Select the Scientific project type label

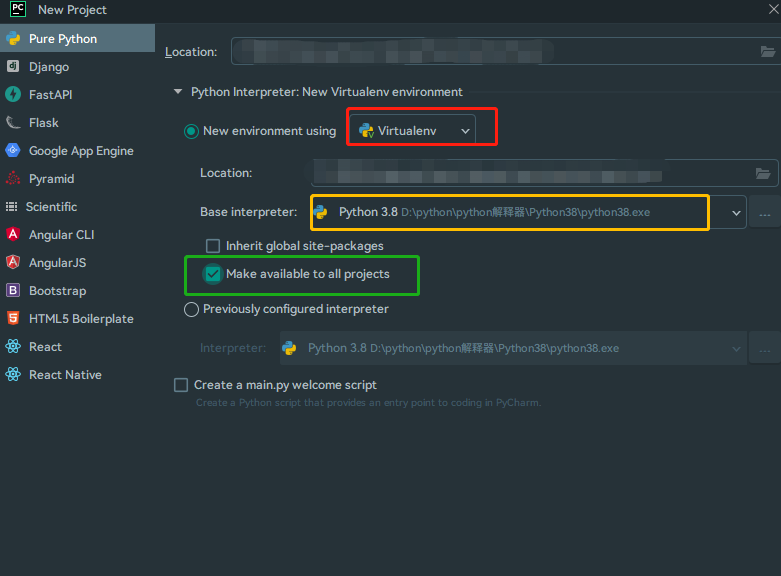[x=51, y=207]
